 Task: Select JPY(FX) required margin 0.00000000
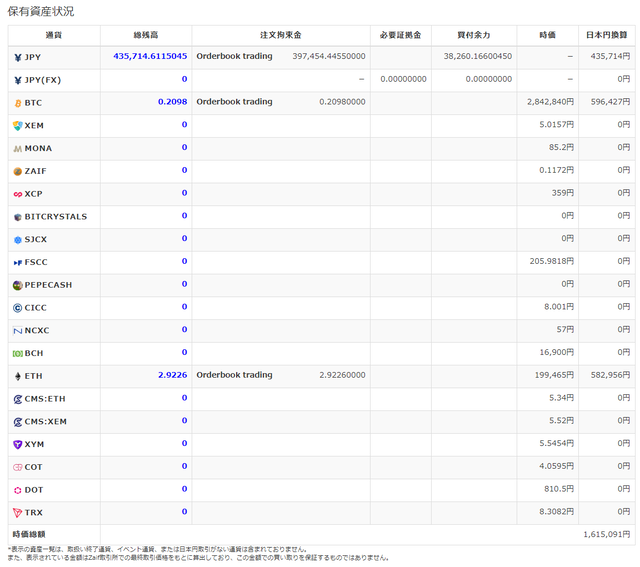tap(404, 79)
